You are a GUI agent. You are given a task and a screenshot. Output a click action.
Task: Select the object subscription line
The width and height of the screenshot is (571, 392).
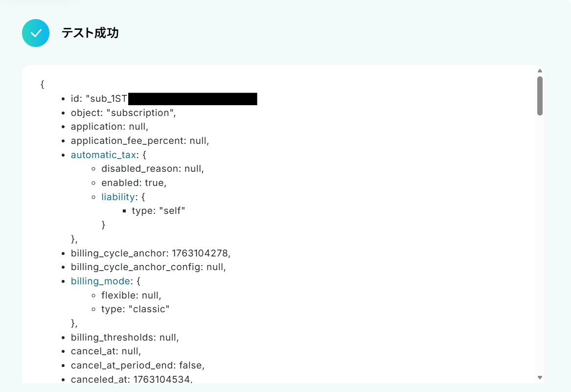pos(123,113)
